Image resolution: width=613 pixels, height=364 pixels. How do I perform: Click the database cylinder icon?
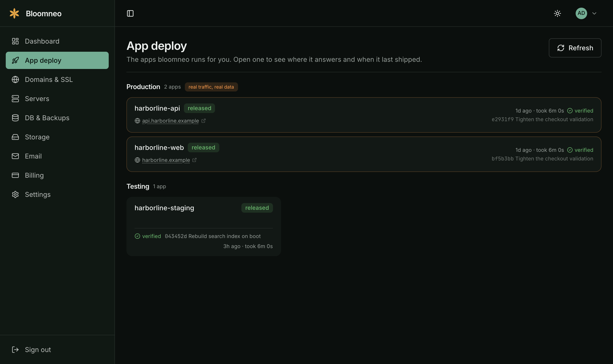tap(15, 118)
